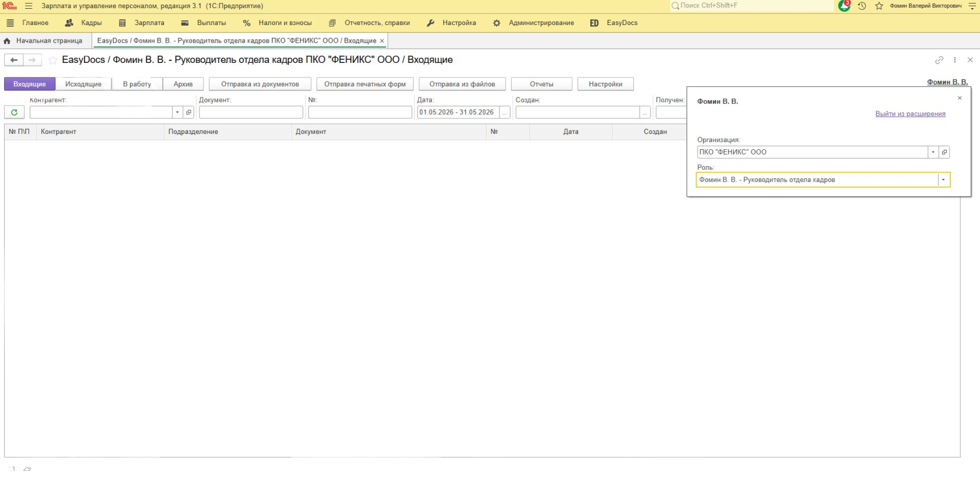Open the Создан field ellipsis chooser
The width and height of the screenshot is (980, 479).
coord(645,112)
